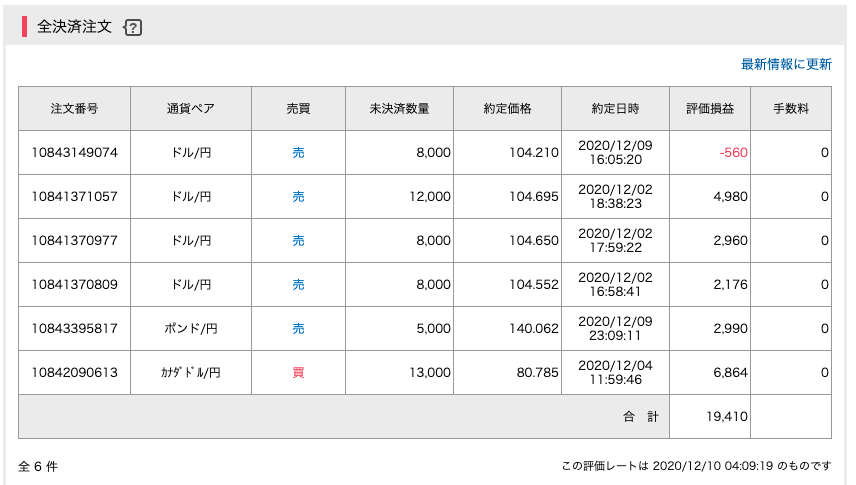This screenshot has width=856, height=485.
Task: Click the 通貨ペア column header
Action: coord(190,109)
